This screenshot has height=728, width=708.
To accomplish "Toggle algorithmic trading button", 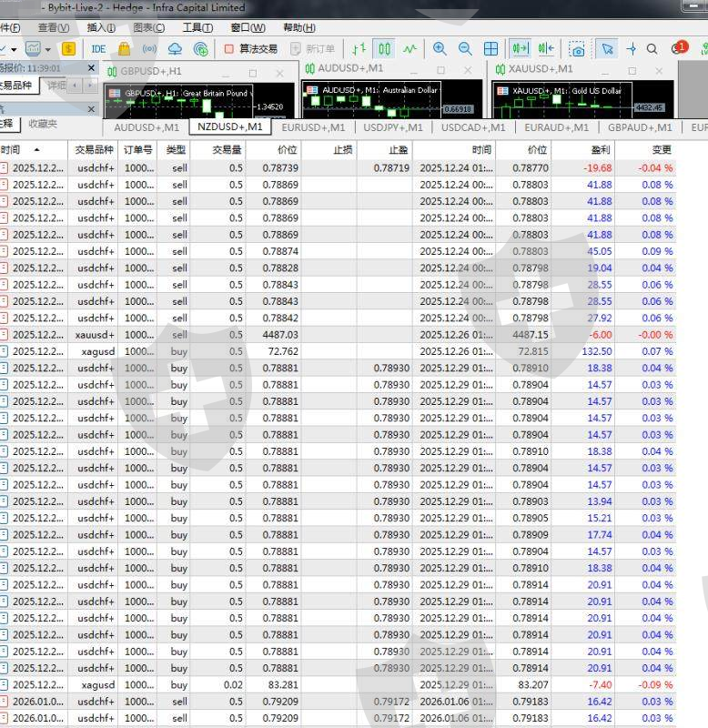I will (250, 49).
